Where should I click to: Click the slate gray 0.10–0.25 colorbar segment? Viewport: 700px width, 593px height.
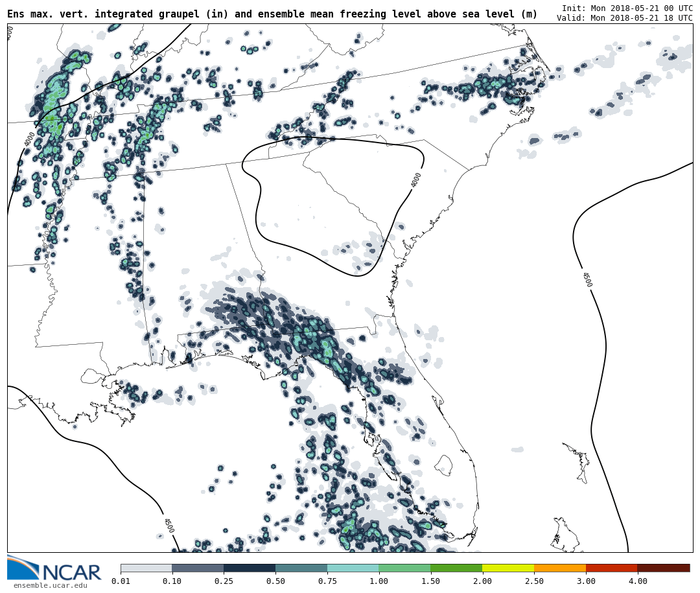pyautogui.click(x=198, y=568)
